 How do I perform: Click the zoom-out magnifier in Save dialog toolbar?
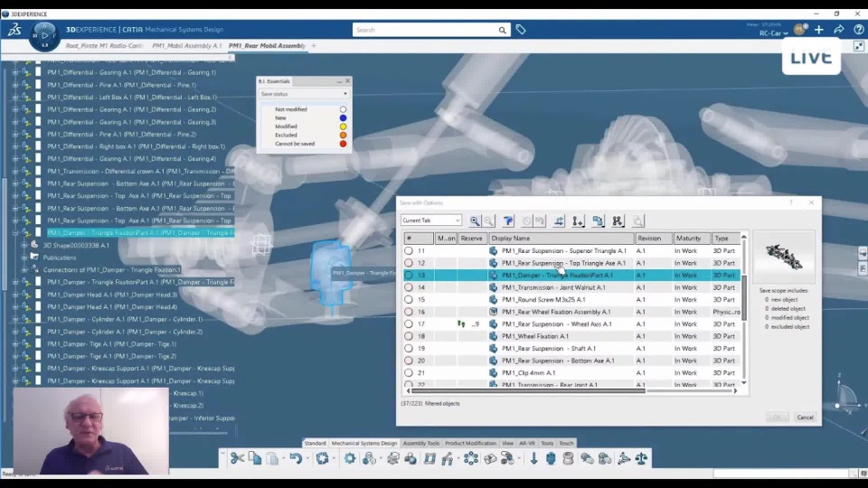click(489, 221)
